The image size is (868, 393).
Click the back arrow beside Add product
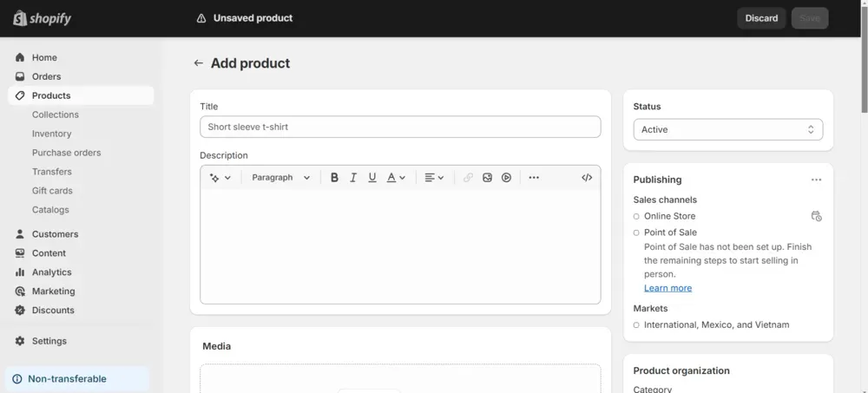coord(198,63)
